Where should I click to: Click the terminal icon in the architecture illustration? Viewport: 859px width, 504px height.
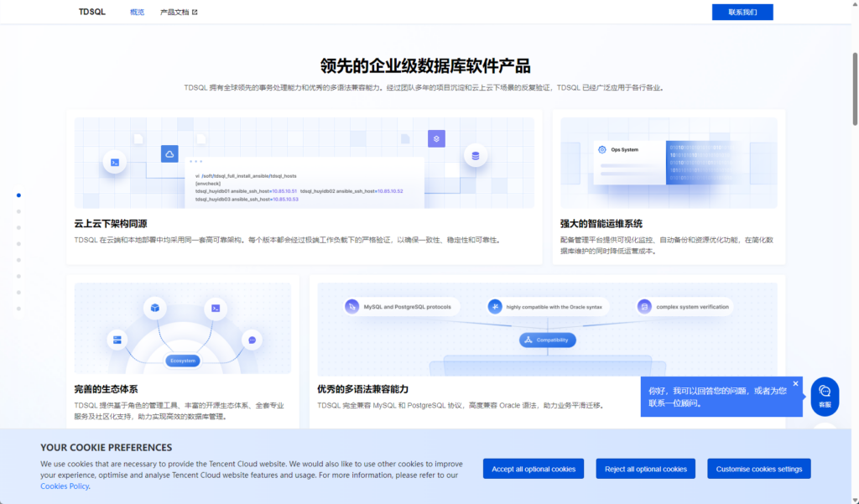point(115,162)
